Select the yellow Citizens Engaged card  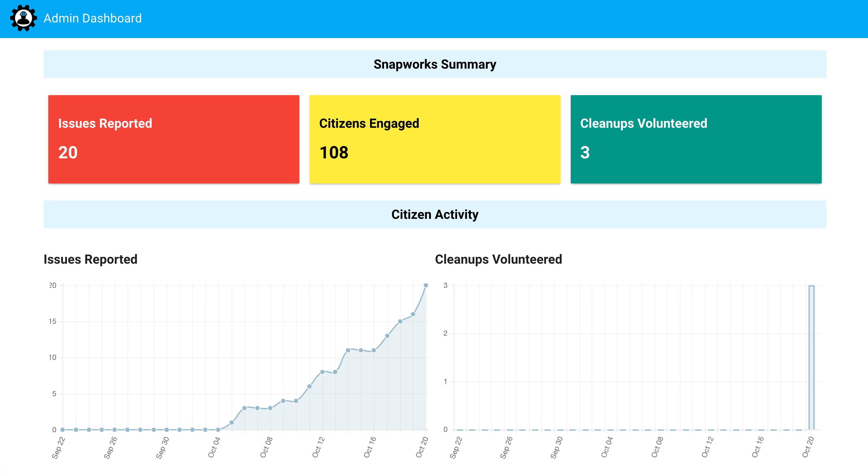pos(435,139)
